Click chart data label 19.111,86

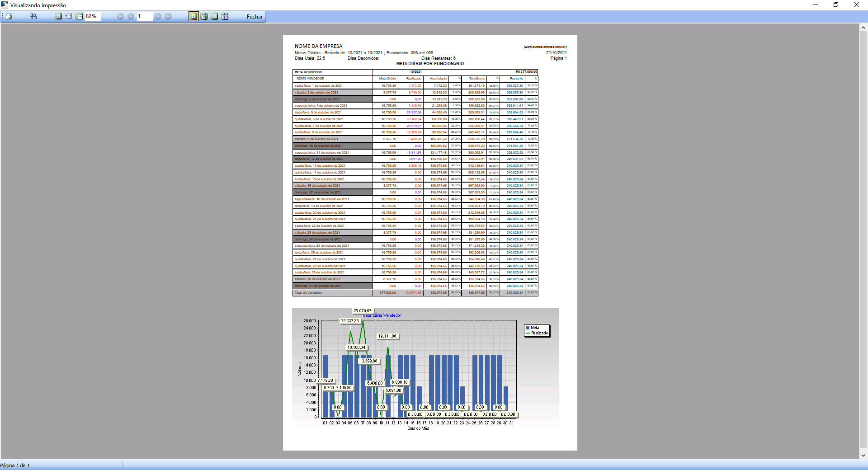click(387, 336)
